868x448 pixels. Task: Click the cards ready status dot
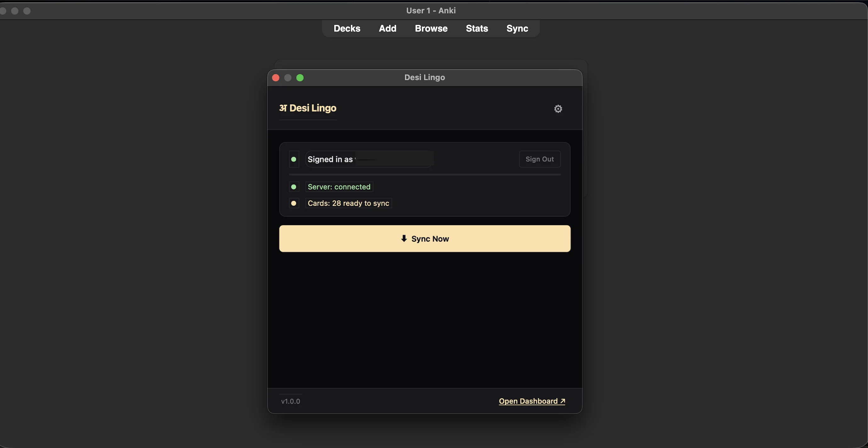click(293, 203)
